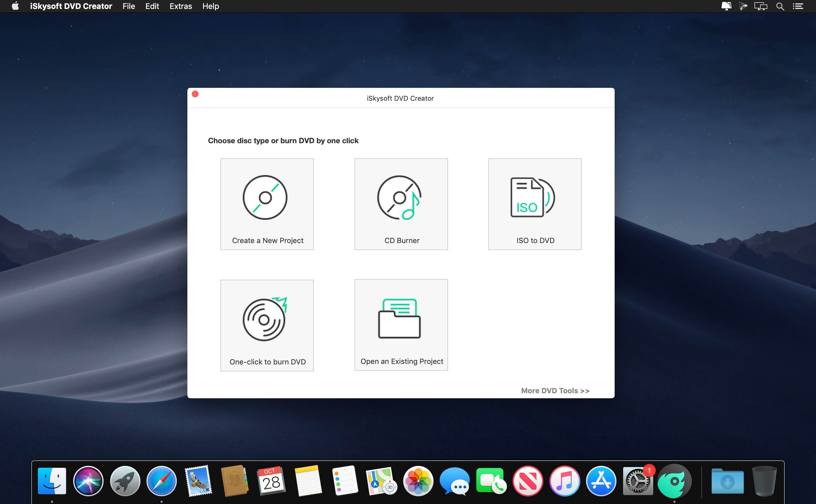Viewport: 816px width, 504px height.
Task: Click the Create a New Project label
Action: (x=268, y=240)
